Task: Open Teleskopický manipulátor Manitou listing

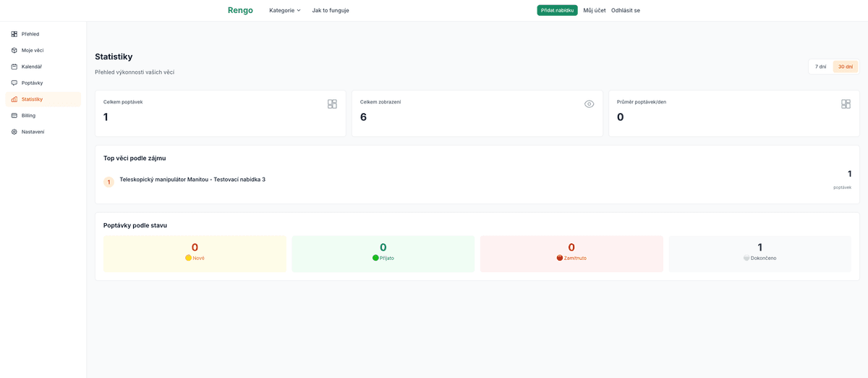Action: coord(192,180)
